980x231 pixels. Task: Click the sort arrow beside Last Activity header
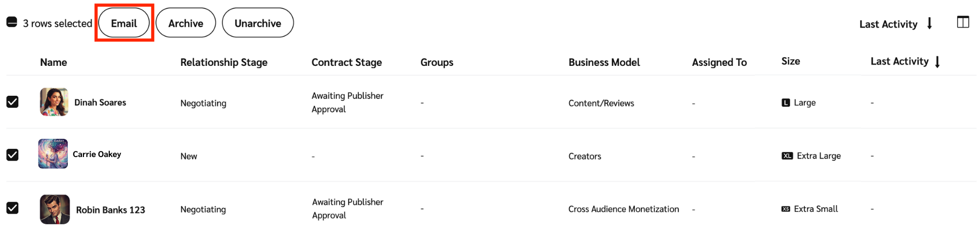tap(937, 62)
